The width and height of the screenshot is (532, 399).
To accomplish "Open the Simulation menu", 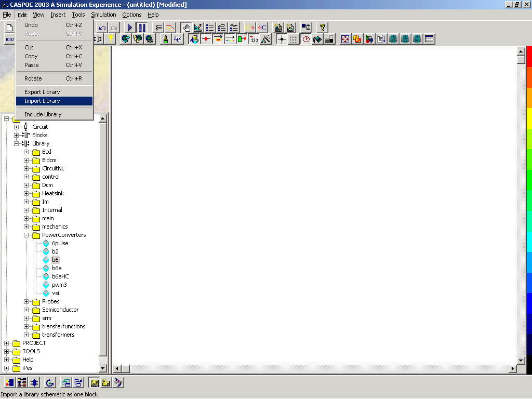I will coord(103,15).
